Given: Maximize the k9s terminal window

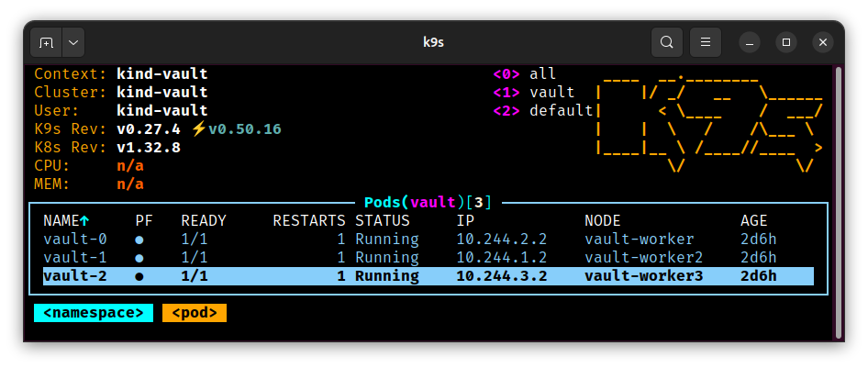Looking at the screenshot, I should pyautogui.click(x=786, y=42).
